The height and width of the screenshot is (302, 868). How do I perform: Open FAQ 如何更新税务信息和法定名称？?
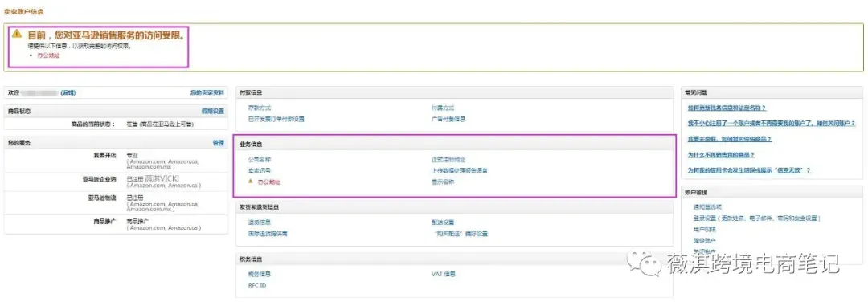tap(727, 108)
